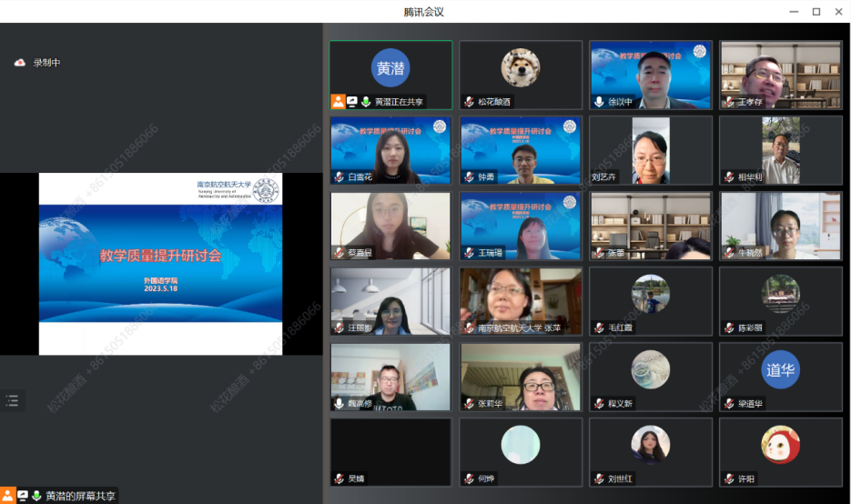The image size is (851, 504).
Task: Click the 南京航空航天大学 张萍 video tile
Action: pyautogui.click(x=521, y=301)
